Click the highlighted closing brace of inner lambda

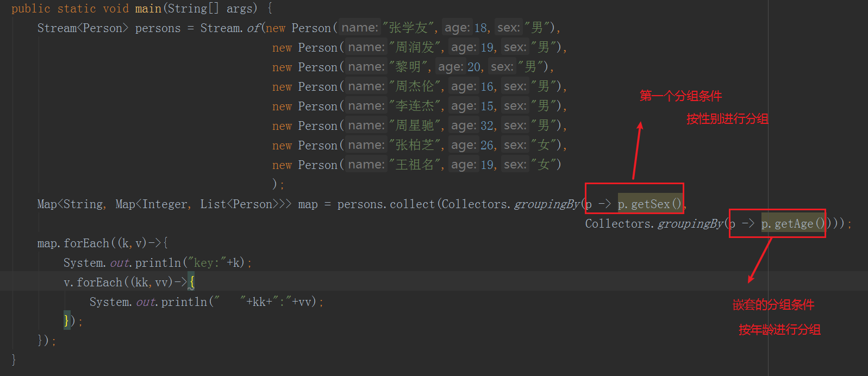click(66, 321)
